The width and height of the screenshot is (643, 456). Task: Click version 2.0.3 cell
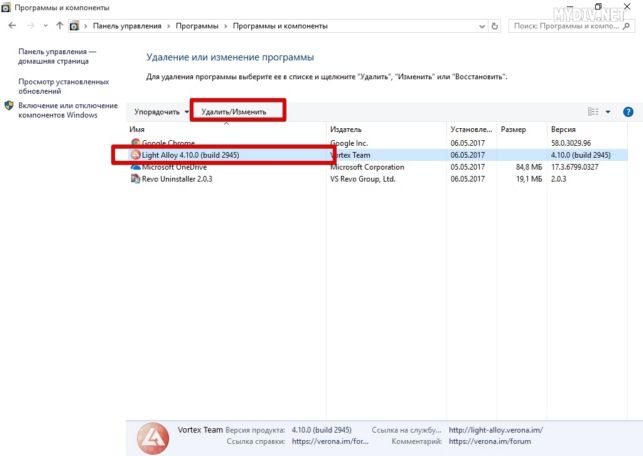coord(559,179)
